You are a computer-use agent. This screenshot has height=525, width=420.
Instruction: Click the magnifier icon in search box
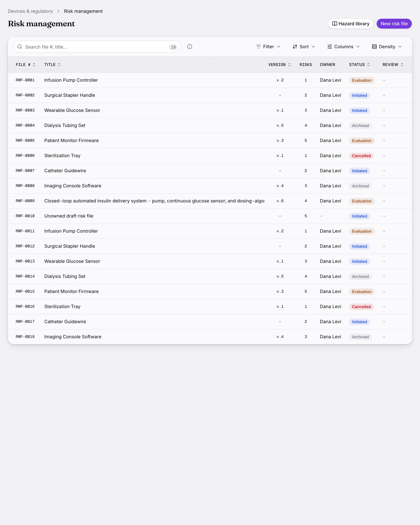pos(20,46)
